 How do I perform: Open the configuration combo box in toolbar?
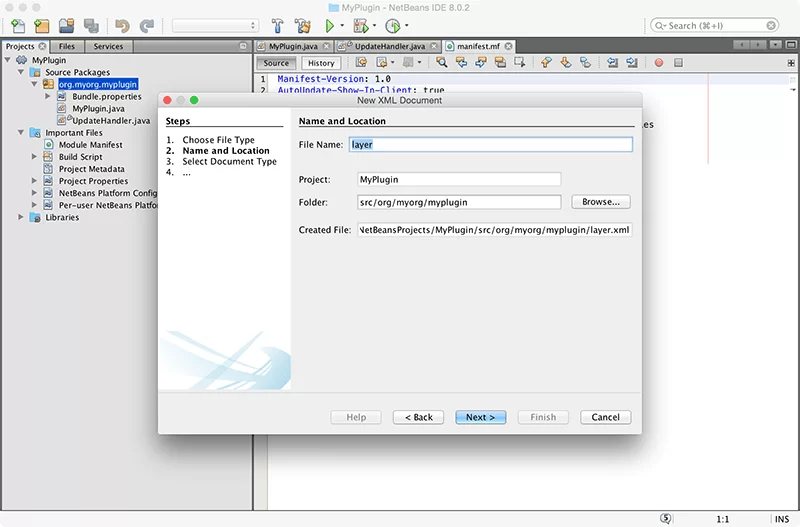(x=215, y=26)
